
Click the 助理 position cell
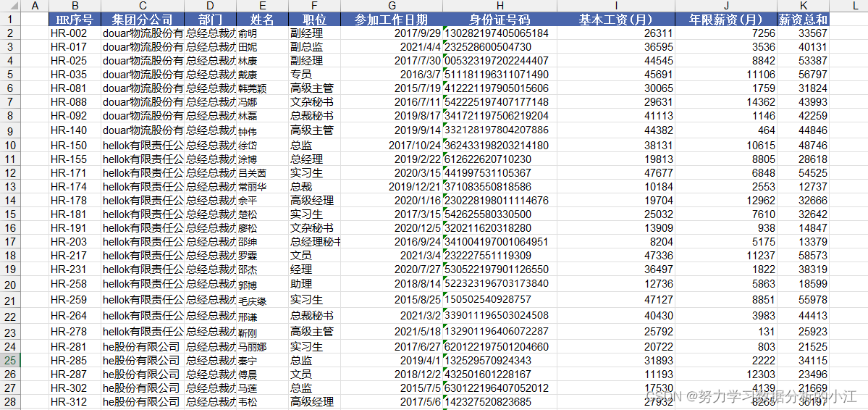coord(314,284)
